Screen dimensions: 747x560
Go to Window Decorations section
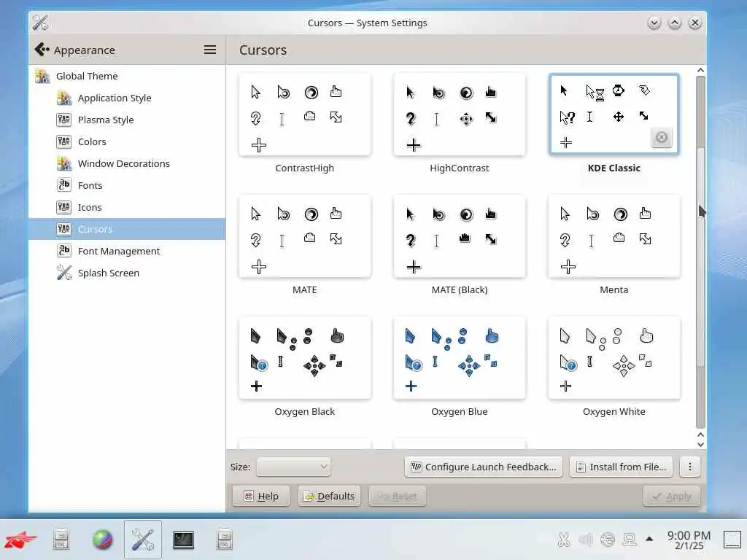pos(127,163)
